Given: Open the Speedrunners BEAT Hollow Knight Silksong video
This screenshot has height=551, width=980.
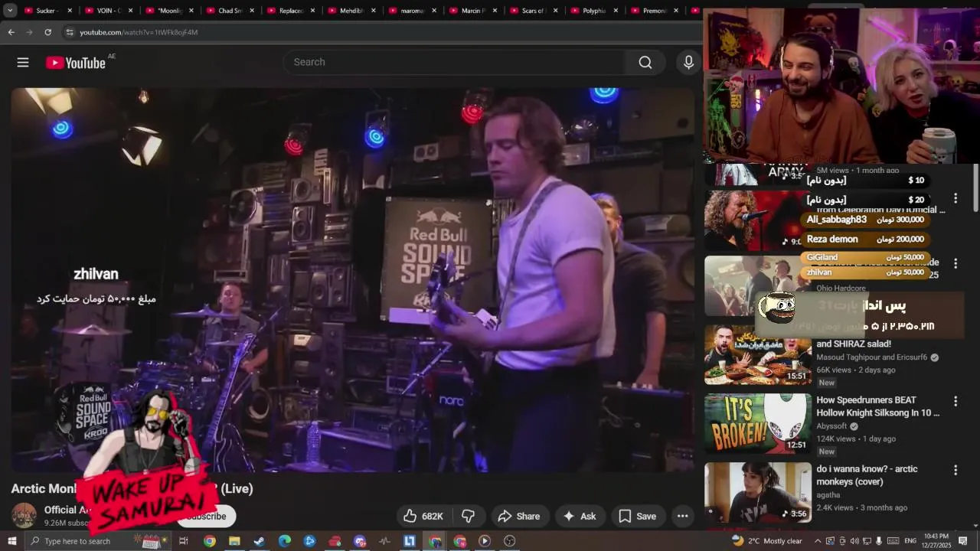Looking at the screenshot, I should pos(877,406).
